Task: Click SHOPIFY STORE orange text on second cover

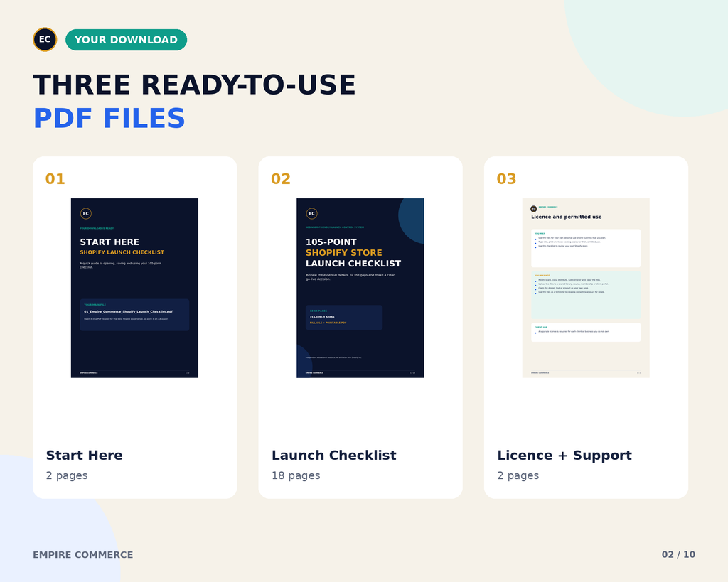Action: point(343,252)
